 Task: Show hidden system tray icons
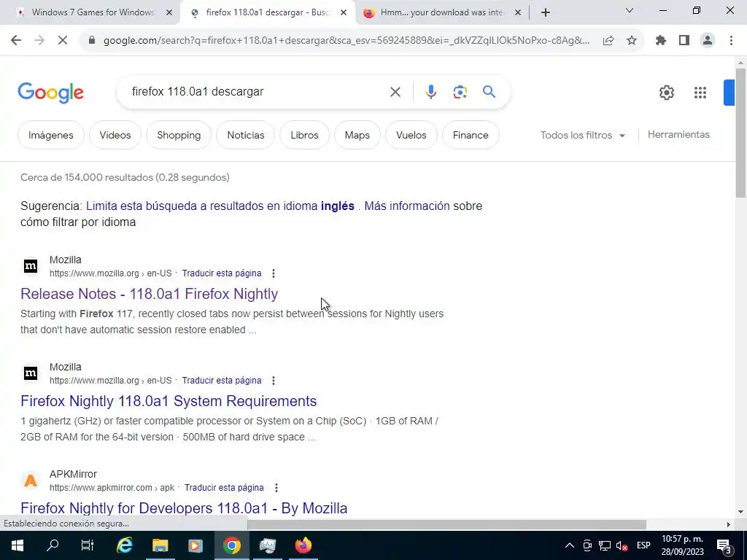(x=569, y=545)
